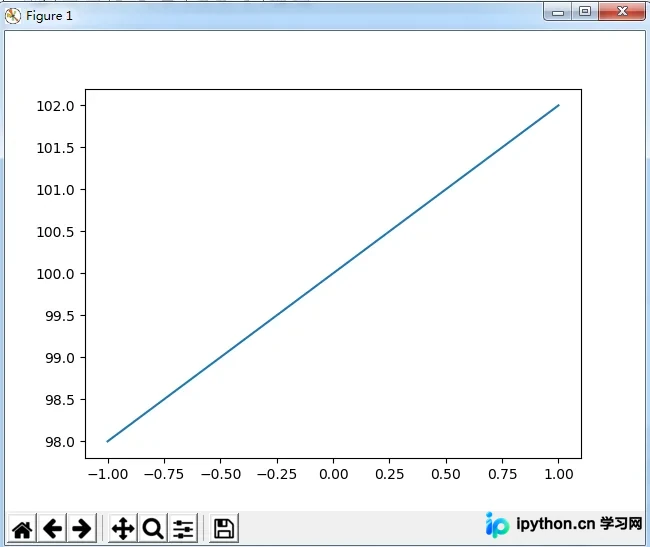Save the figure with floppy disk icon
650x547 pixels.
pos(224,528)
